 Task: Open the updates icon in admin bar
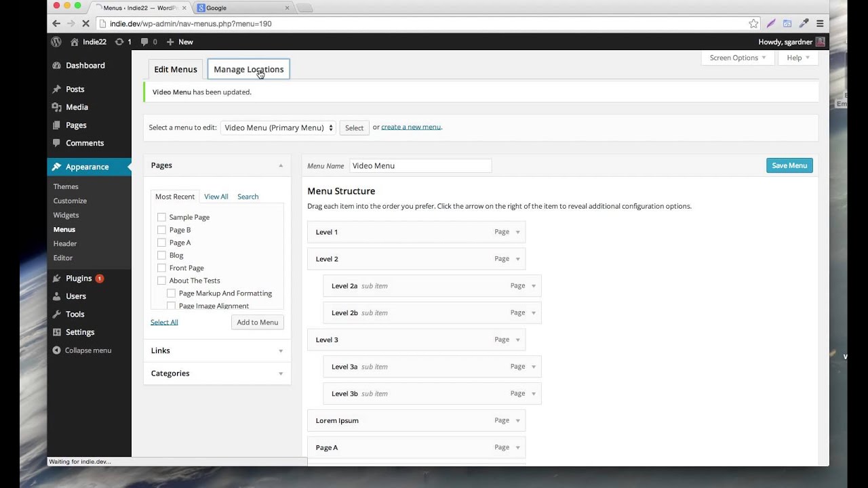[119, 41]
